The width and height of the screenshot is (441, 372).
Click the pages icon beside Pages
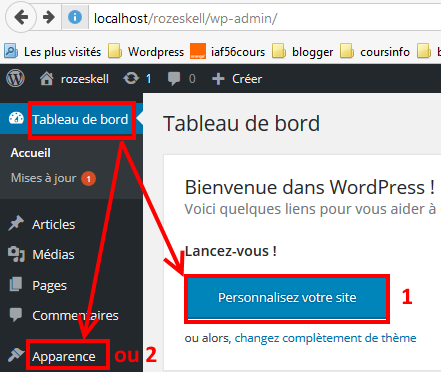coord(16,284)
